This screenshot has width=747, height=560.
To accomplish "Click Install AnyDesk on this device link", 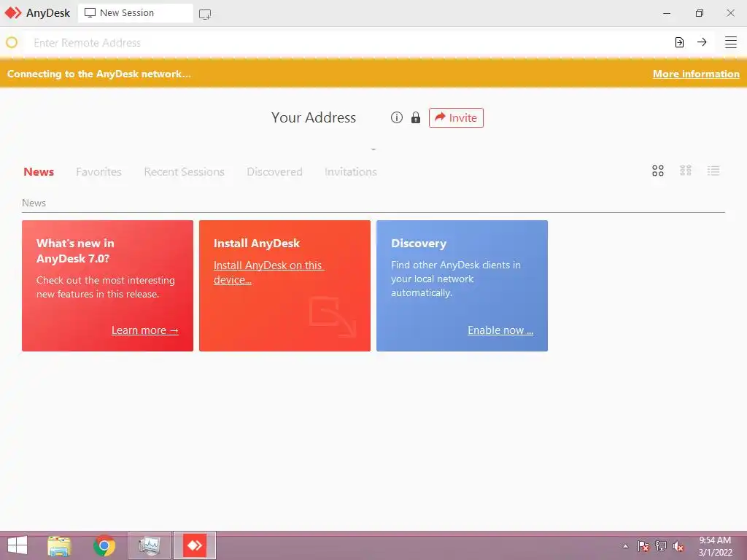I will pyautogui.click(x=268, y=273).
